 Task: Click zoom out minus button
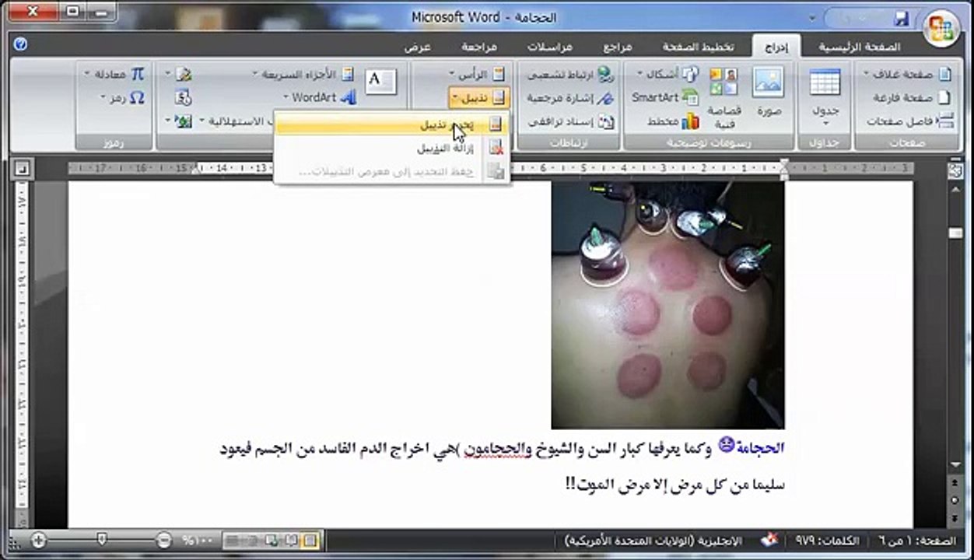[x=163, y=539]
